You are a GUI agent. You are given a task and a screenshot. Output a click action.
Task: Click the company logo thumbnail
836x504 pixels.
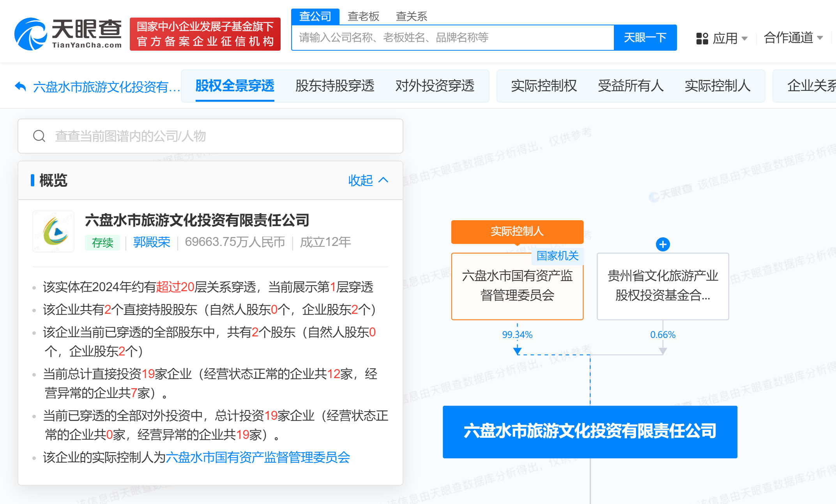[x=53, y=232]
